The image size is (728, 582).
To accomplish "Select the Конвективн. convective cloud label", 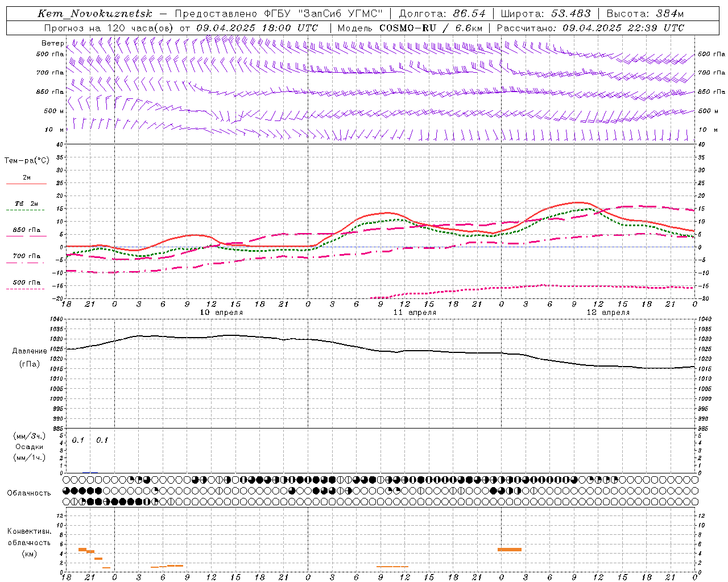I will 30,531.
